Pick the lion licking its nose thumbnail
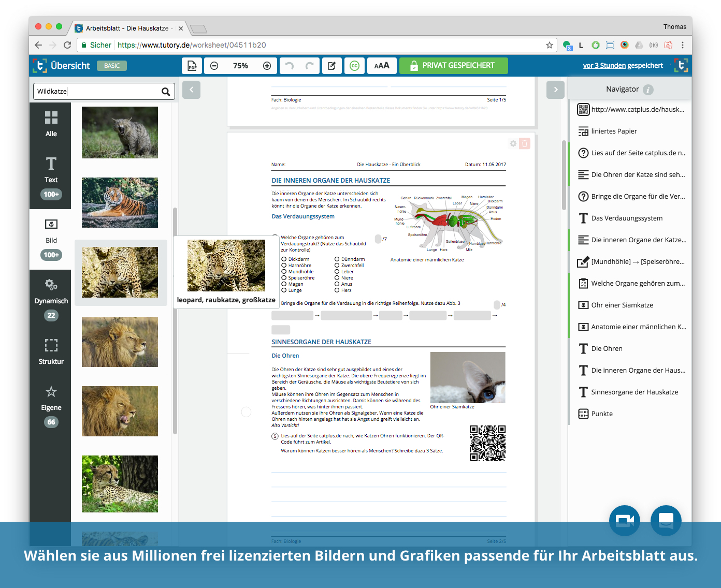Image resolution: width=721 pixels, height=588 pixels. point(120,411)
